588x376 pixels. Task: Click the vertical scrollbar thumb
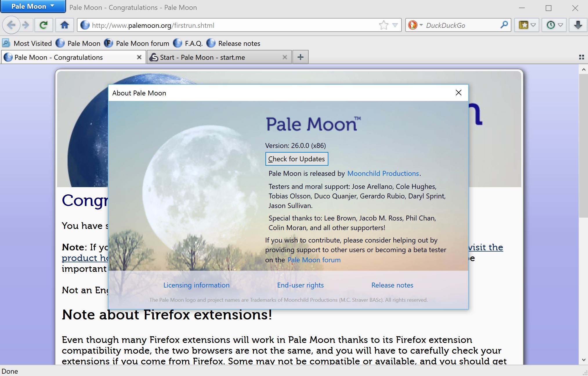pos(583,146)
